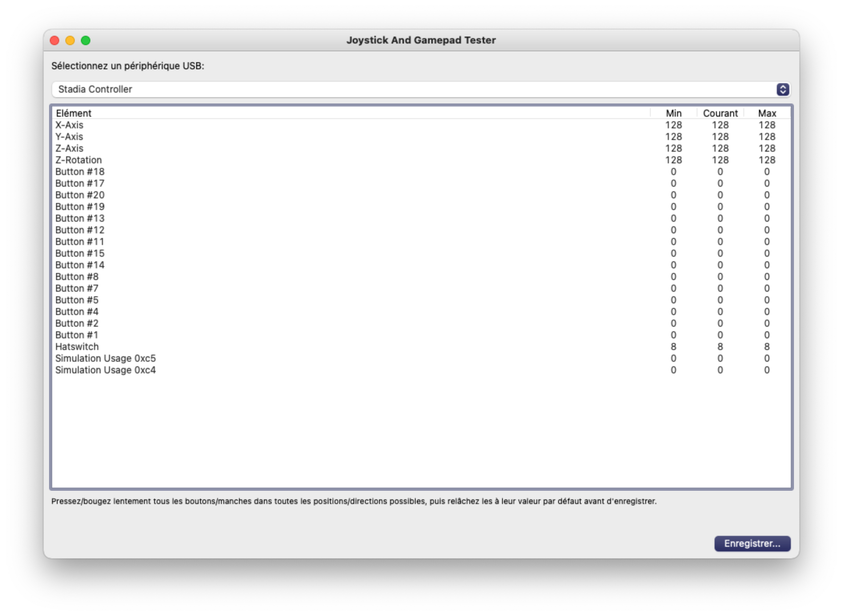Select the Simulation Usage 0xc5 row
This screenshot has height=616, width=843.
[x=421, y=358]
